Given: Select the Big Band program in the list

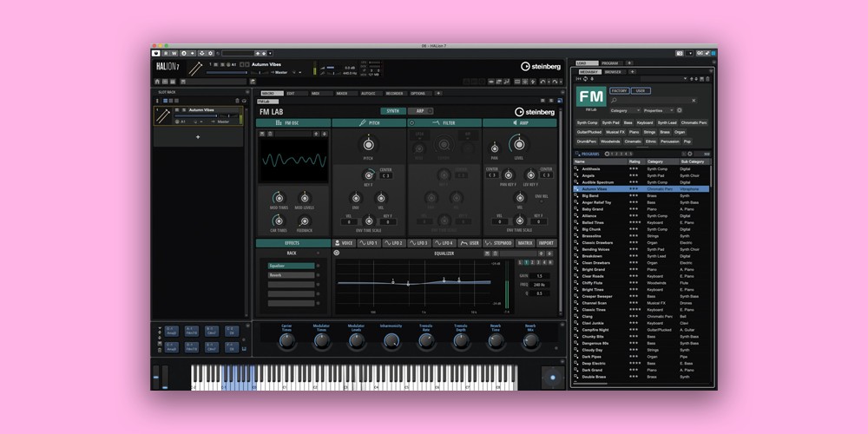Looking at the screenshot, I should click(x=592, y=195).
